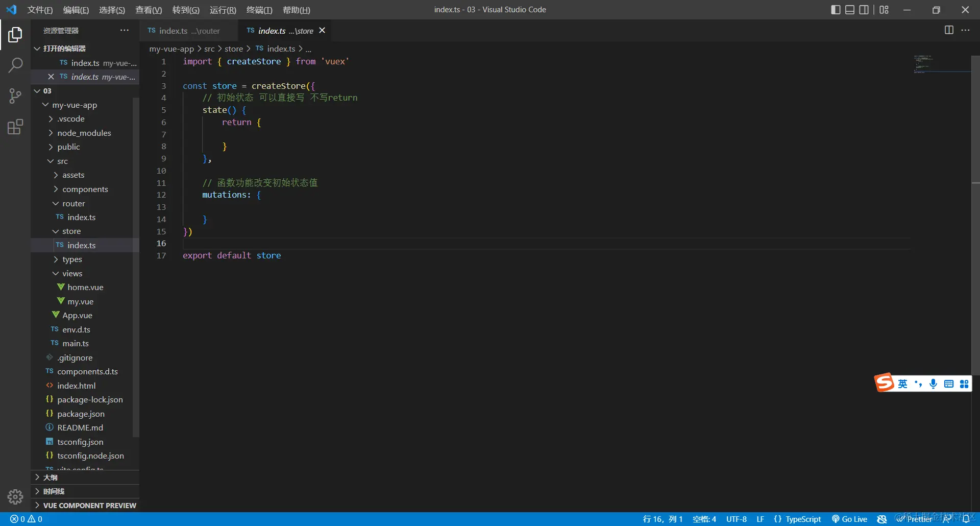Click Sogou input method logo icon
Viewport: 980px width, 526px height.
tap(885, 382)
